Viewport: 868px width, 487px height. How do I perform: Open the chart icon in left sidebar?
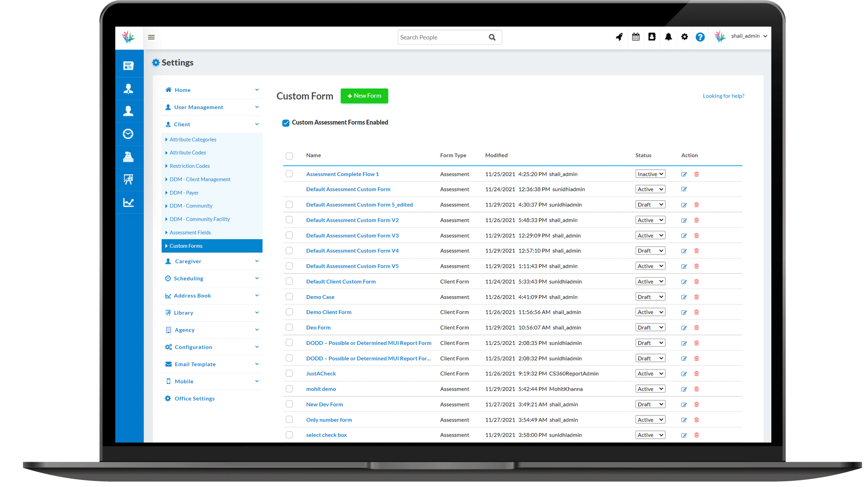[128, 203]
